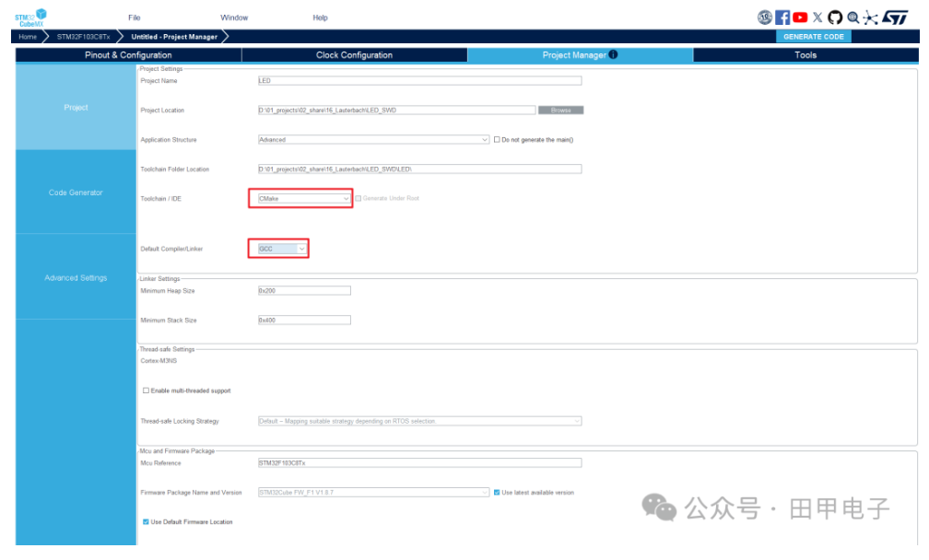The height and width of the screenshot is (560, 929).
Task: Open the Toolchain / IDE dropdown showing CMake
Action: [x=304, y=198]
